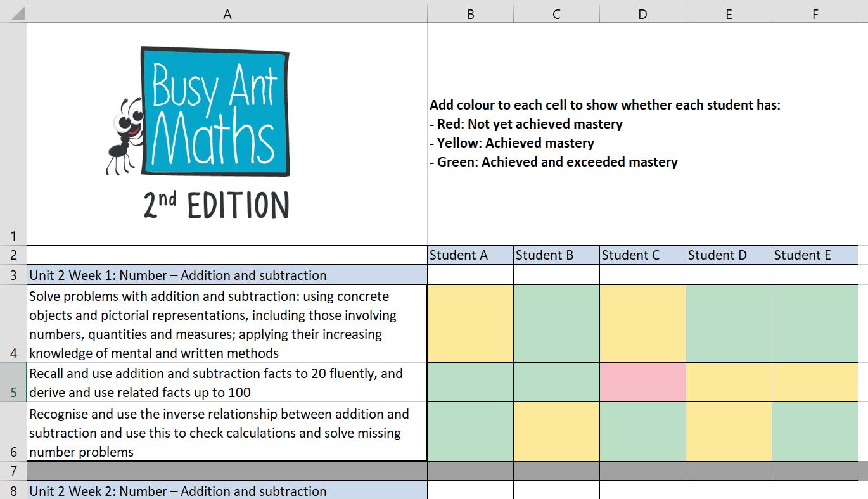
Task: Select Student B's green cell in row 5
Action: (x=556, y=382)
